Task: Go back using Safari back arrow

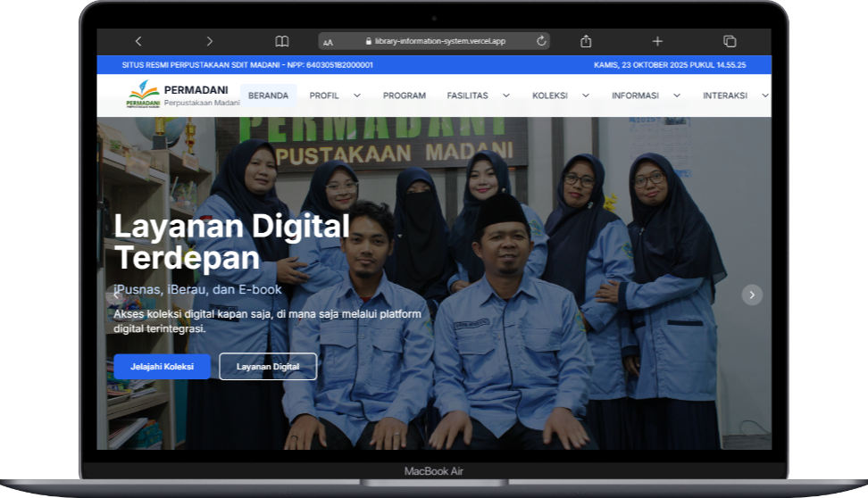Action: point(138,41)
